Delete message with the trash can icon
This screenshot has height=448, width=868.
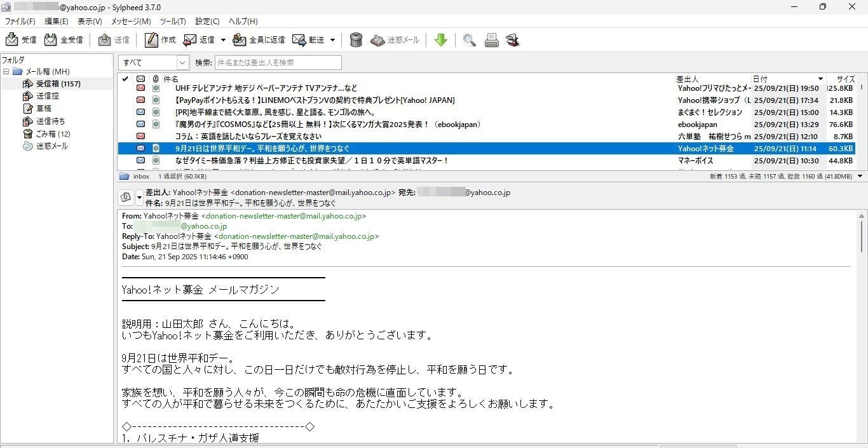pyautogui.click(x=356, y=40)
